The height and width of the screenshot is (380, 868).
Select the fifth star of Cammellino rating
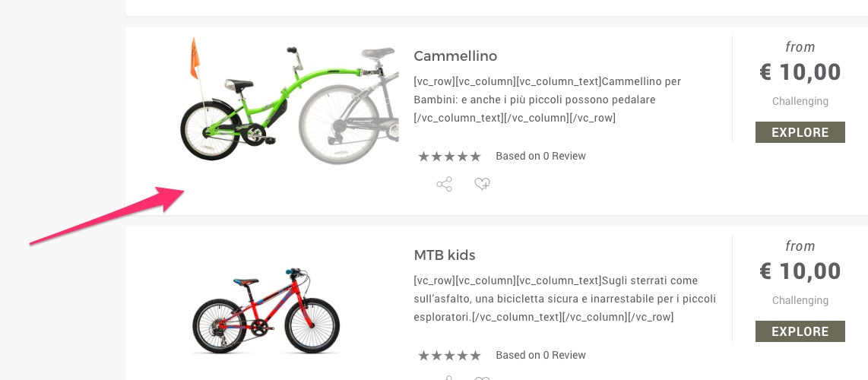(475, 157)
